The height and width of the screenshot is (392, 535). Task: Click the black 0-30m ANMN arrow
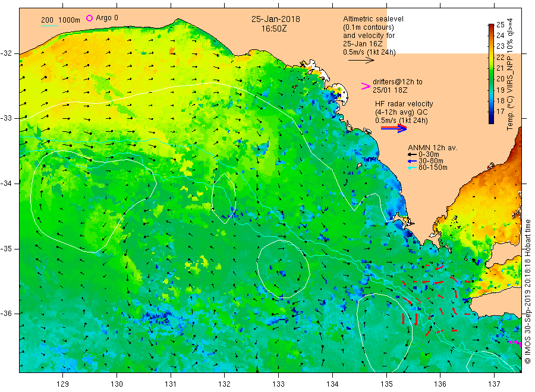(412, 154)
